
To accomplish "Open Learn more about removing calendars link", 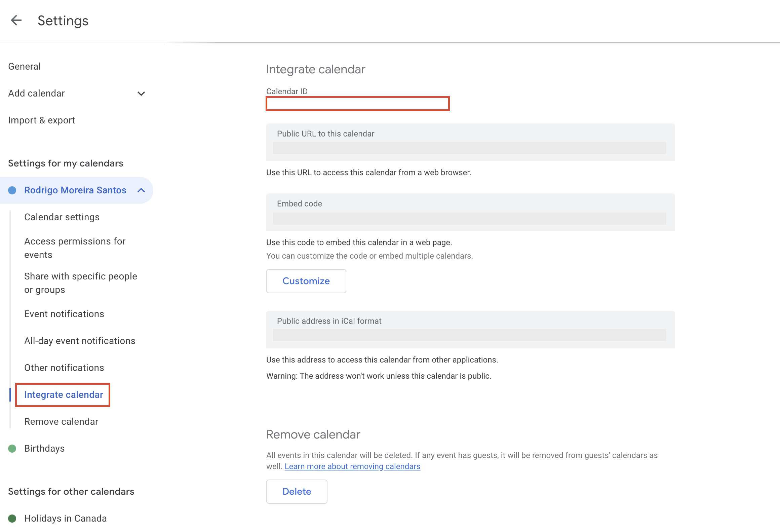I will tap(352, 466).
